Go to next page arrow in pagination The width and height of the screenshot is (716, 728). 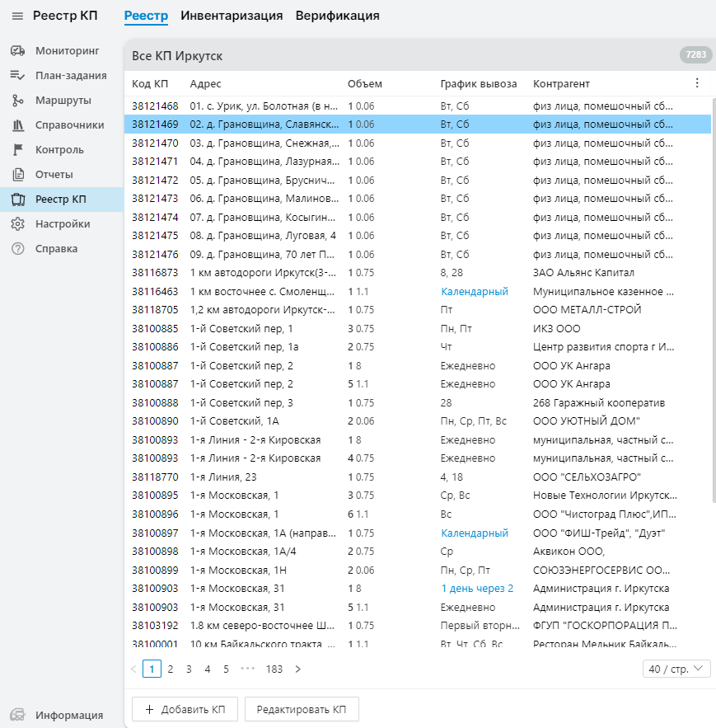[297, 669]
